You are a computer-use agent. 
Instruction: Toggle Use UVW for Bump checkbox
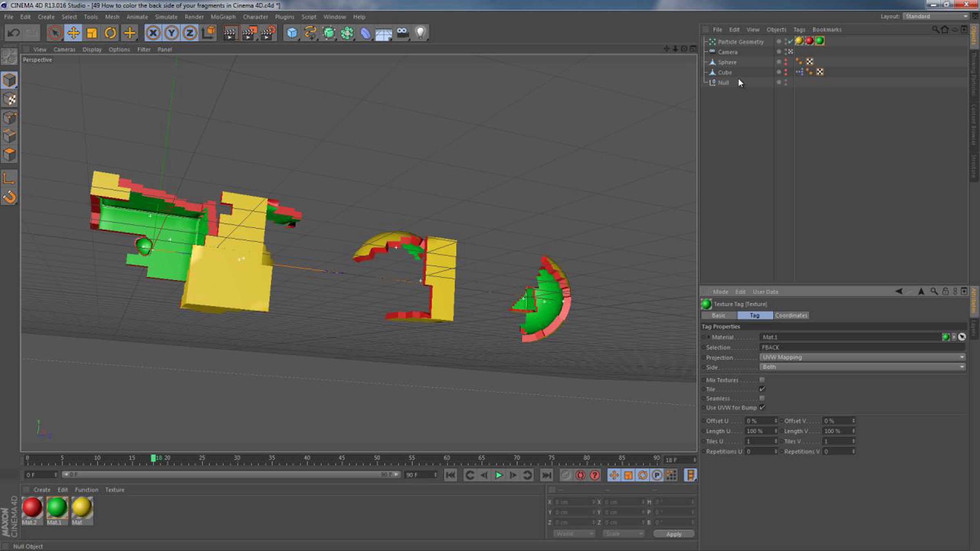point(762,407)
